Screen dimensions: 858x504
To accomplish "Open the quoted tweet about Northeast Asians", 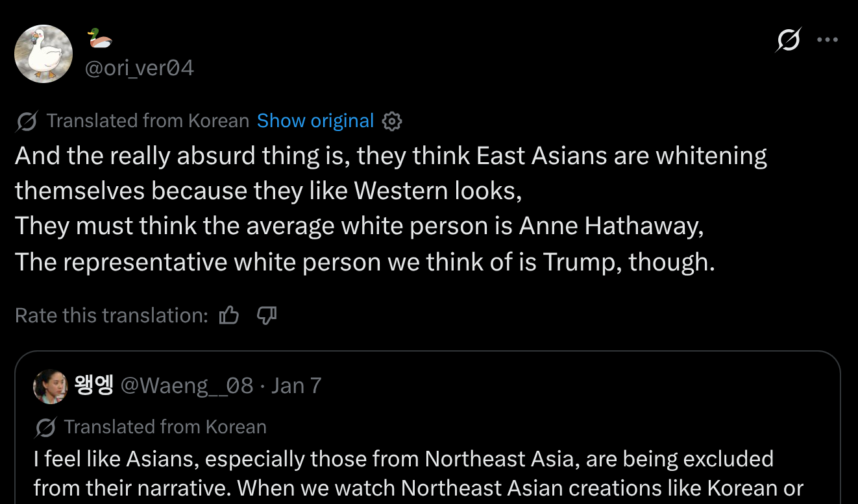I will coord(415,474).
